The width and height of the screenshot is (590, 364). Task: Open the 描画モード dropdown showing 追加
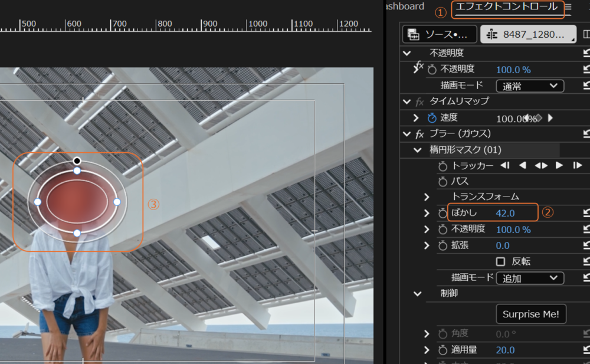[x=530, y=278]
